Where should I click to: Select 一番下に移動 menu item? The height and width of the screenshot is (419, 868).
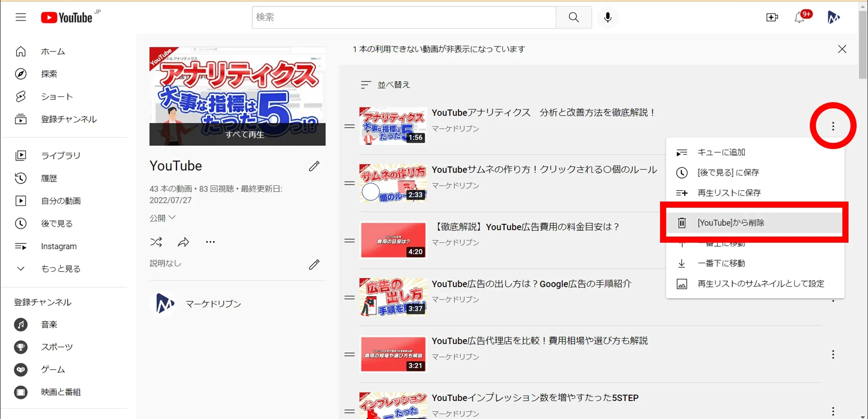755,263
